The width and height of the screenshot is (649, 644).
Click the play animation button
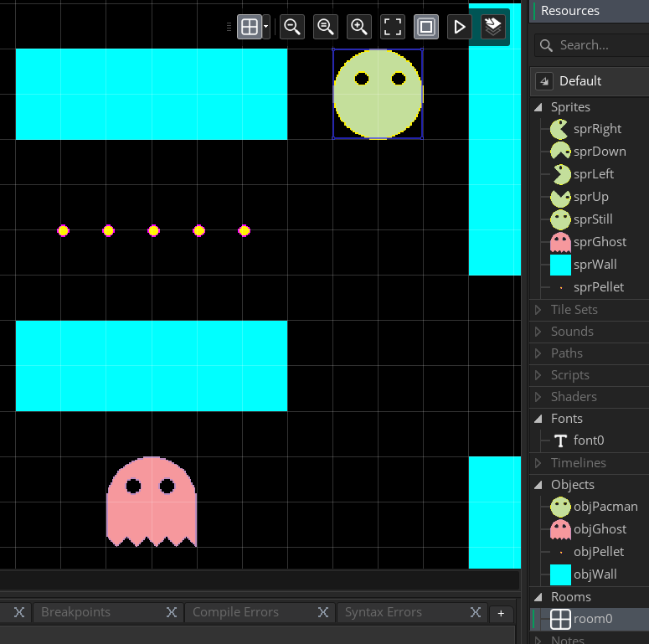pyautogui.click(x=460, y=27)
